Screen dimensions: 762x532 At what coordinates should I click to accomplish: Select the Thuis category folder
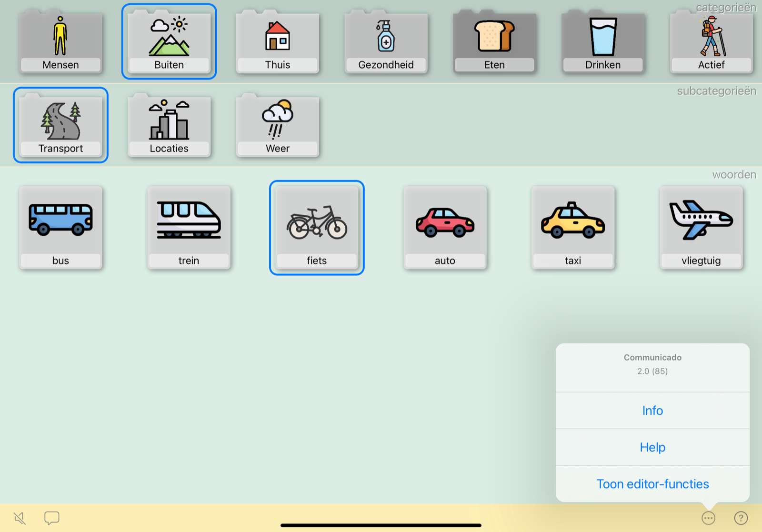[x=278, y=42]
